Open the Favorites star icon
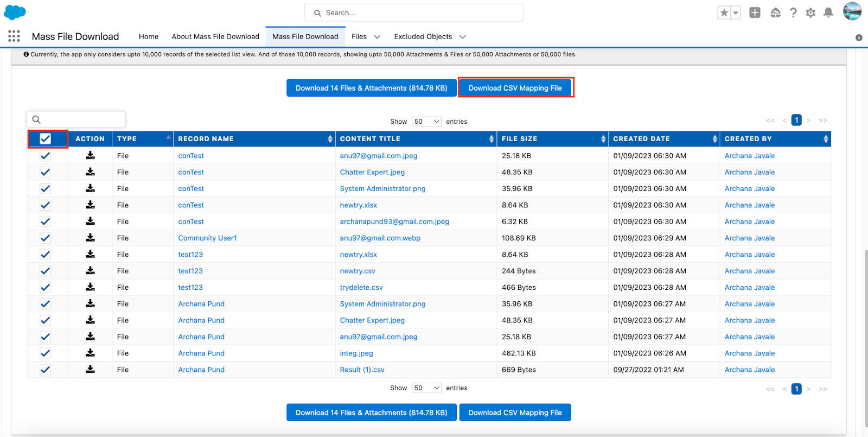The height and width of the screenshot is (437, 868). [724, 13]
